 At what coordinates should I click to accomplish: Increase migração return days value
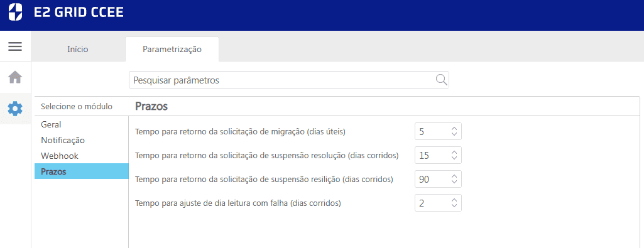click(x=454, y=129)
